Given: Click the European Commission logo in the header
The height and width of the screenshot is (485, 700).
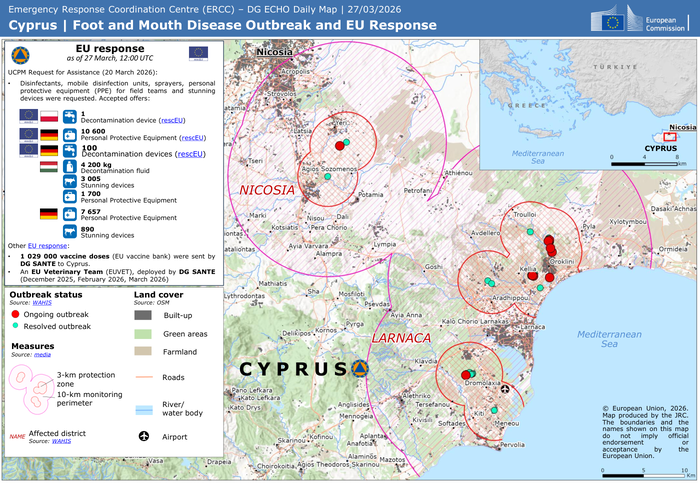Looking at the screenshot, I should pyautogui.click(x=638, y=19).
